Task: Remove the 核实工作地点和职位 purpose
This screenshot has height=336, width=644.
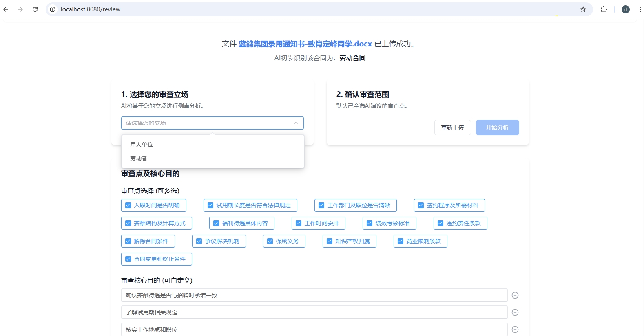Action: [x=515, y=329]
